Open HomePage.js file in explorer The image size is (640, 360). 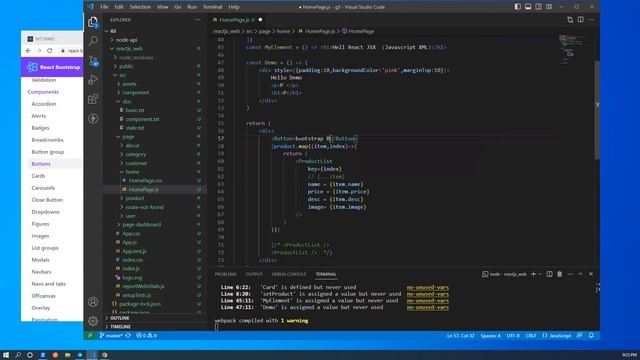click(x=144, y=189)
